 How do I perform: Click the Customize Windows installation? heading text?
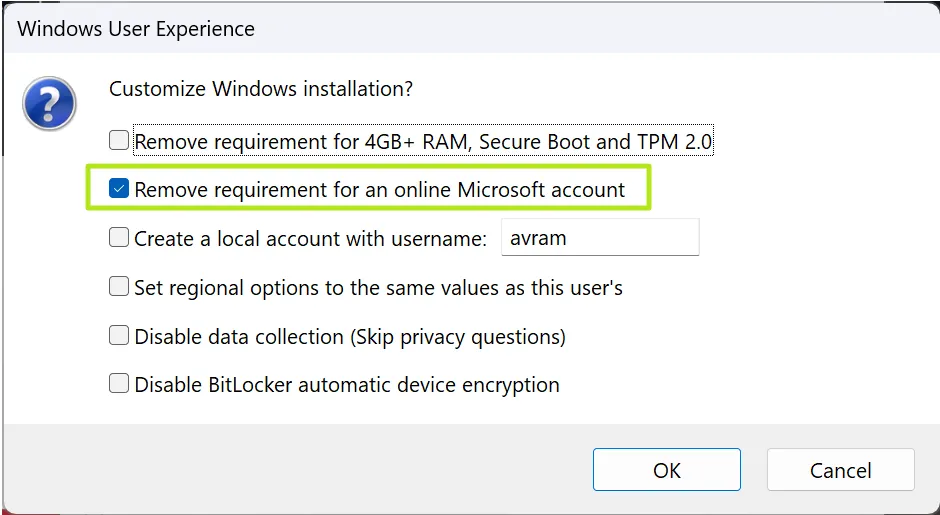(x=260, y=89)
